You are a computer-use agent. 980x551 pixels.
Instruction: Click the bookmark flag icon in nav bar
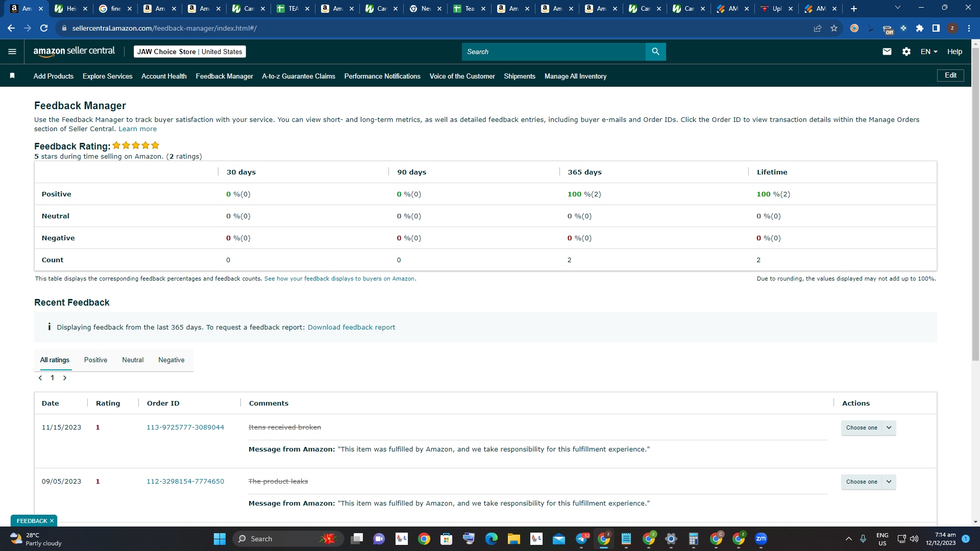point(12,76)
